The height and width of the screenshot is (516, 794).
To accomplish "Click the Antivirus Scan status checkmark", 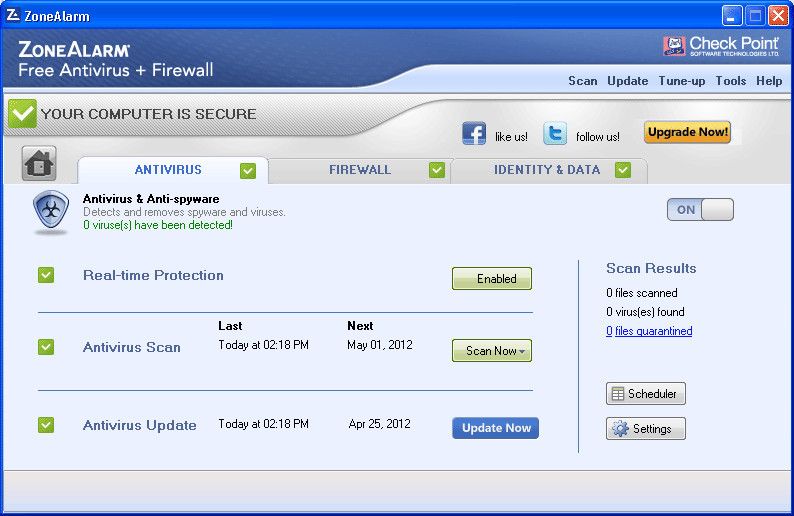I will click(x=46, y=347).
